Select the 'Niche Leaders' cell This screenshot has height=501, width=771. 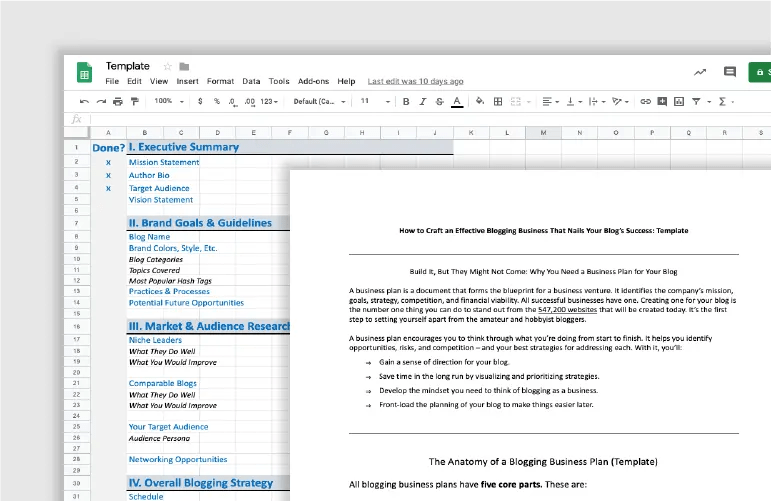155,340
